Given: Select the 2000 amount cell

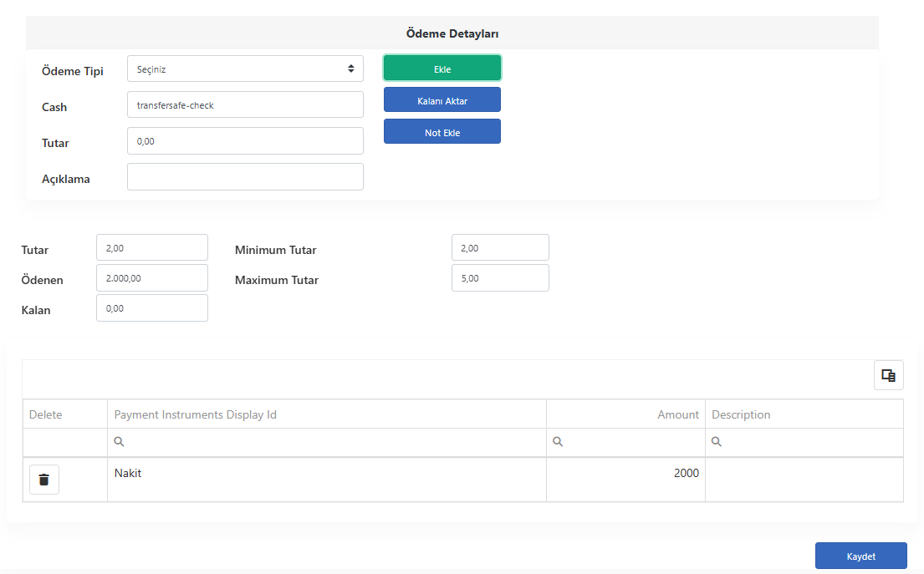Looking at the screenshot, I should coord(625,480).
